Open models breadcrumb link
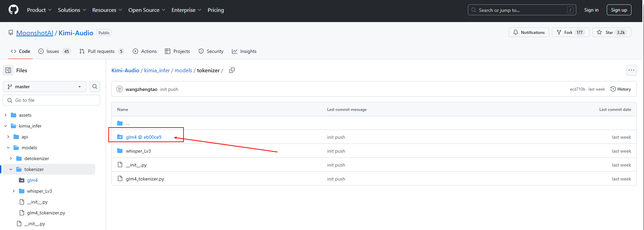644x230 pixels. [x=184, y=70]
